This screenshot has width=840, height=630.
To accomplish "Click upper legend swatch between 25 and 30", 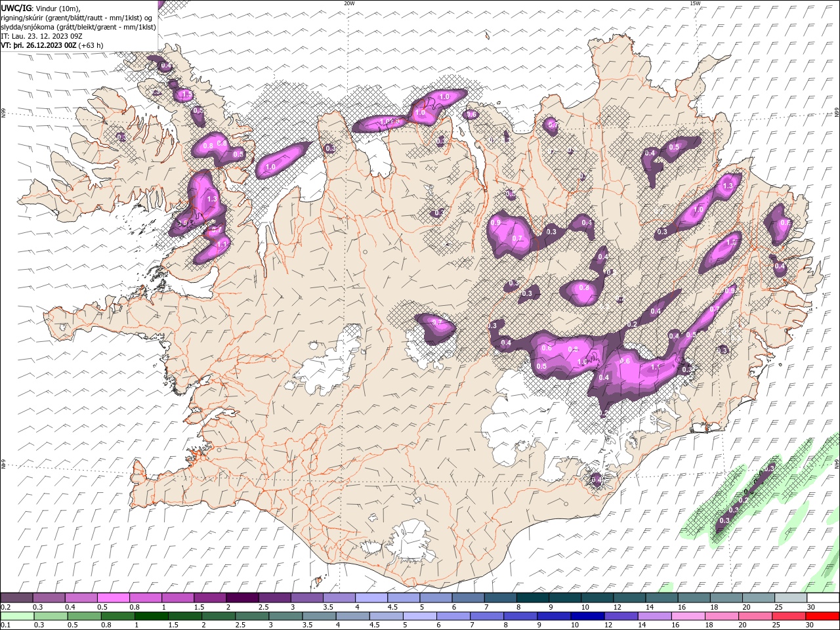I will coord(791,598).
